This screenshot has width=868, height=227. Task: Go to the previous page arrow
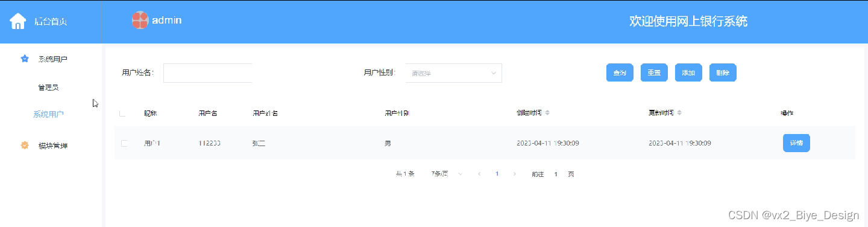479,174
